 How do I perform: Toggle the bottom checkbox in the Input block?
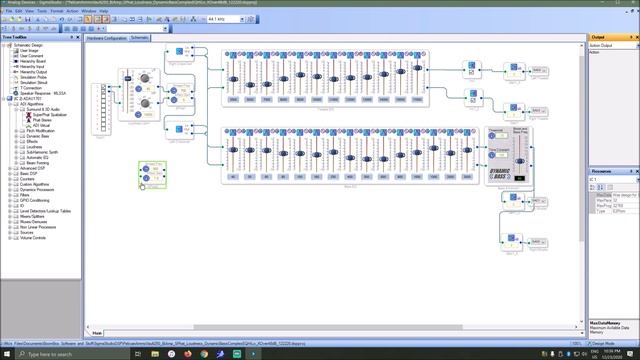point(103,129)
